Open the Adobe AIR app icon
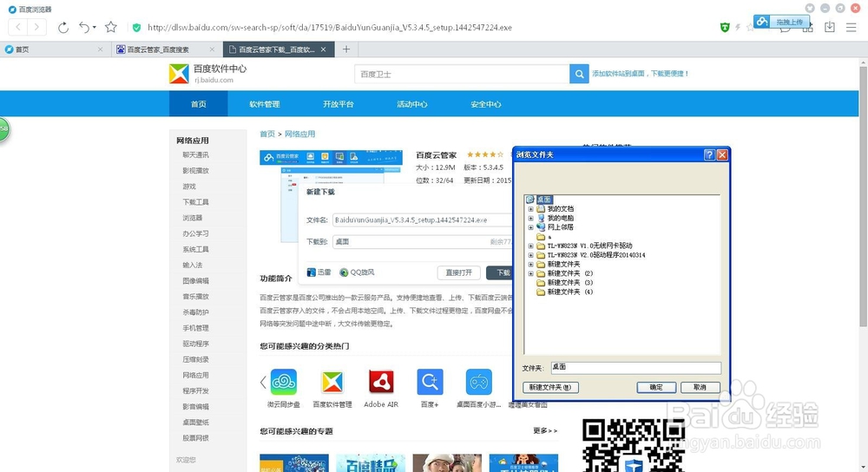868x472 pixels. click(x=381, y=382)
